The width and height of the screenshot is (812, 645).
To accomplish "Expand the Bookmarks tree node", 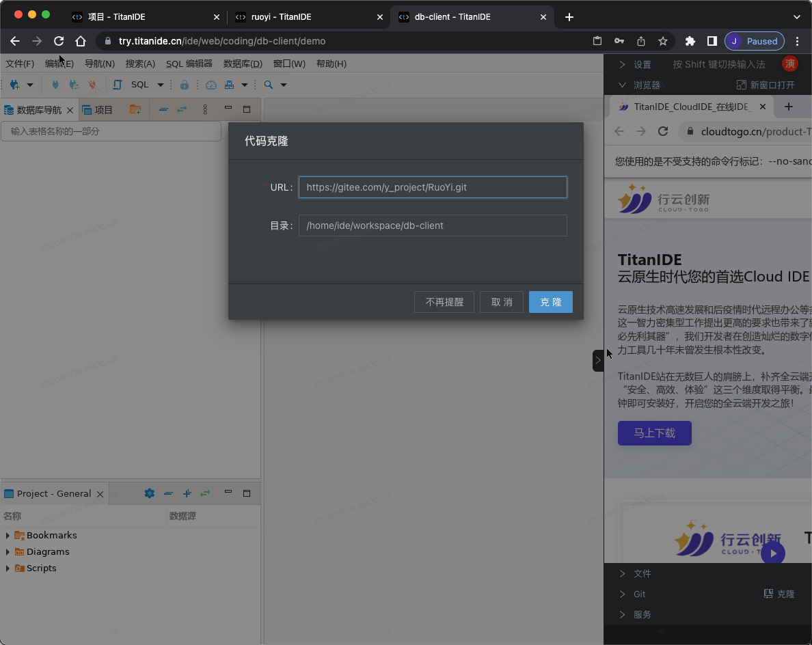I will pos(8,536).
